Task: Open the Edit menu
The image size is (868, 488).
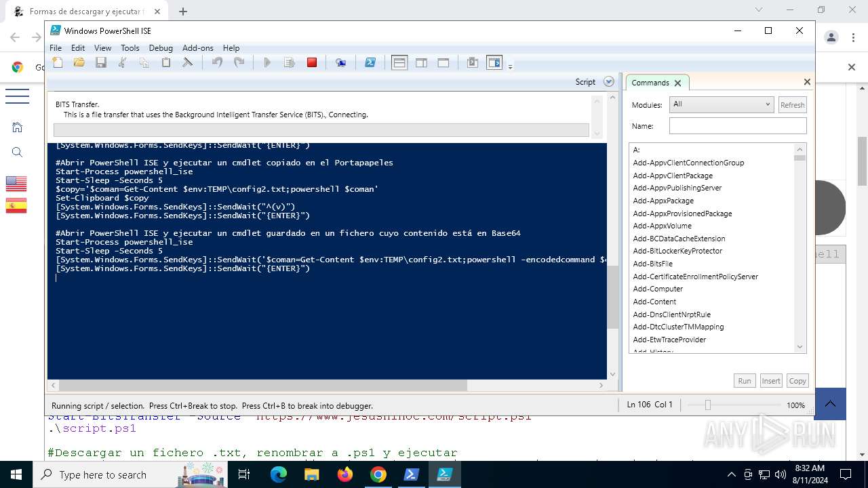Action: [78, 47]
